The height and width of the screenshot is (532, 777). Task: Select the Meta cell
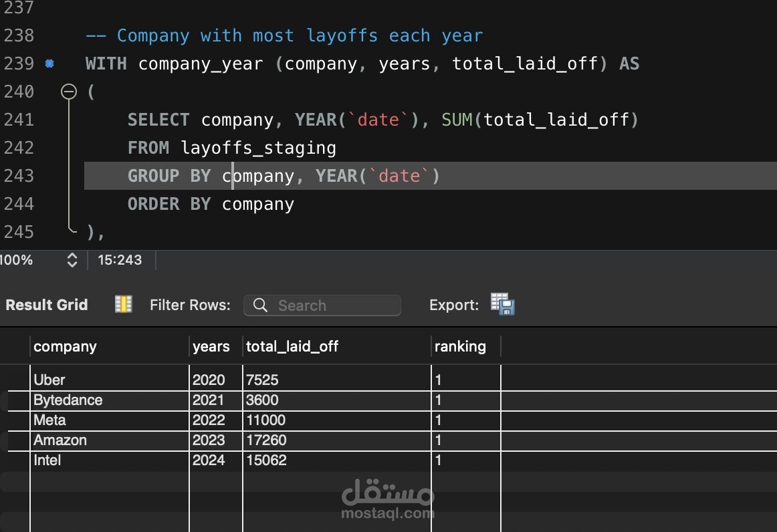(x=110, y=420)
